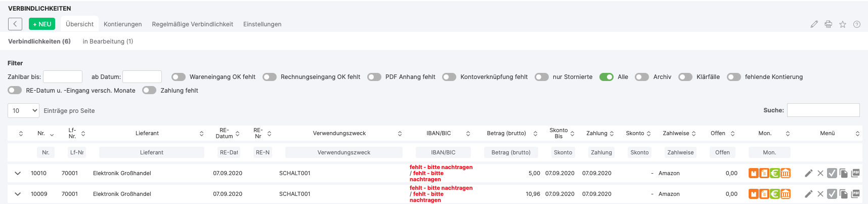868x204 pixels.
Task: Switch to the Kontierungen tab
Action: pyautogui.click(x=122, y=24)
